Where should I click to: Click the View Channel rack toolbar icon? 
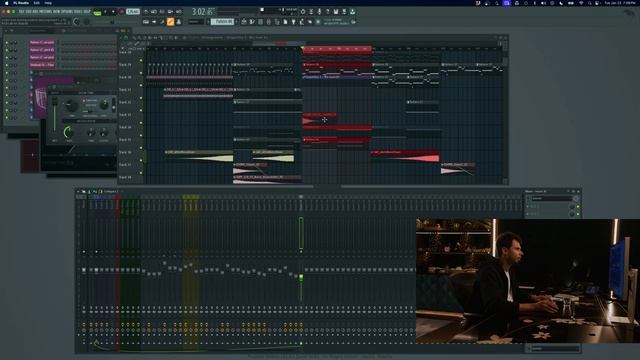[260, 22]
